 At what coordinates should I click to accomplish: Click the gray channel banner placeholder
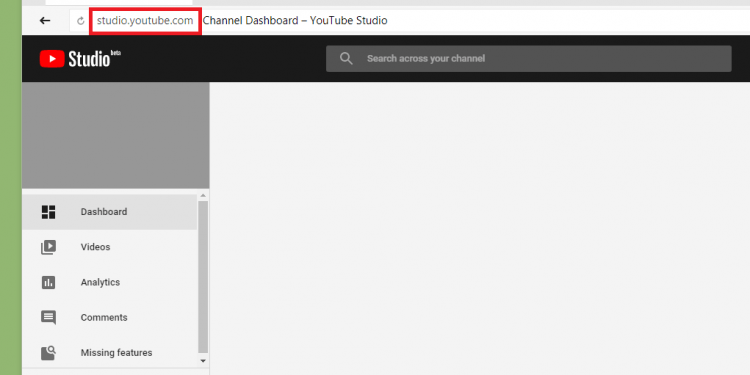(116, 135)
